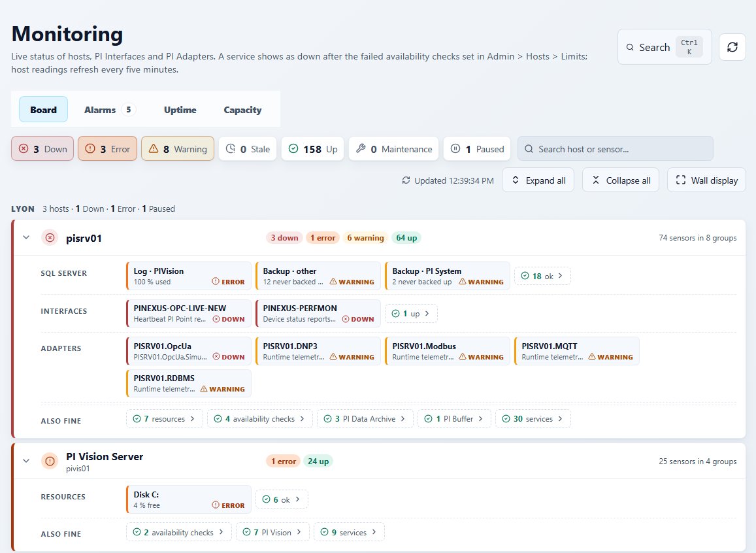Click the Collapse all button
756x553 pixels.
621,180
